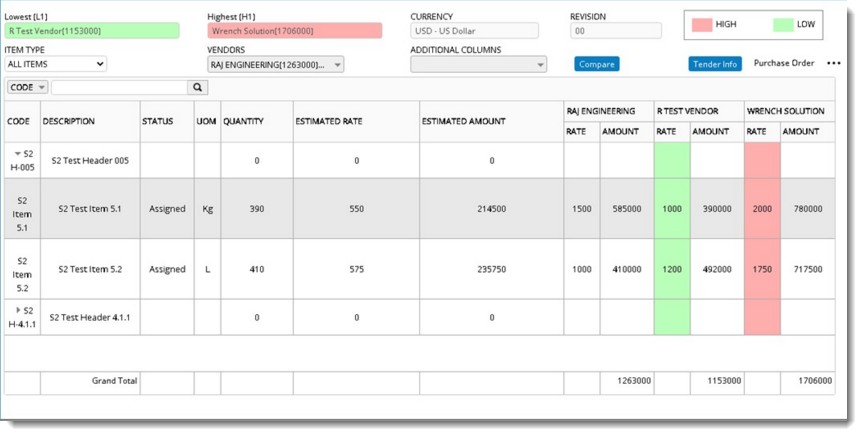Collapse the S2 H-005 header row
Viewport: 862px width, 436px height.
pyautogui.click(x=17, y=154)
